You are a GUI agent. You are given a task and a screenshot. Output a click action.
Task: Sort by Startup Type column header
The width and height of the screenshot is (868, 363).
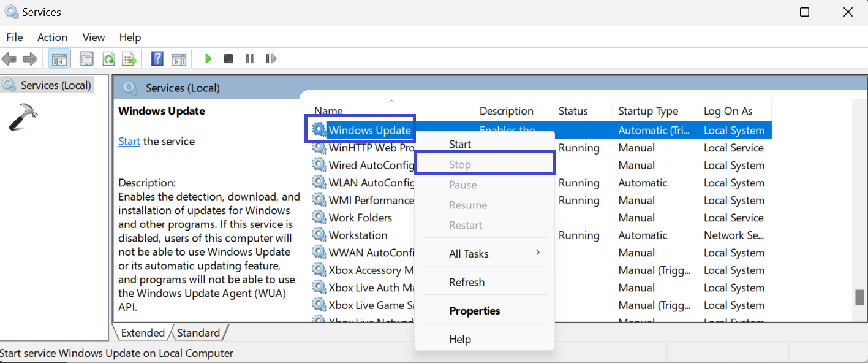tap(648, 111)
